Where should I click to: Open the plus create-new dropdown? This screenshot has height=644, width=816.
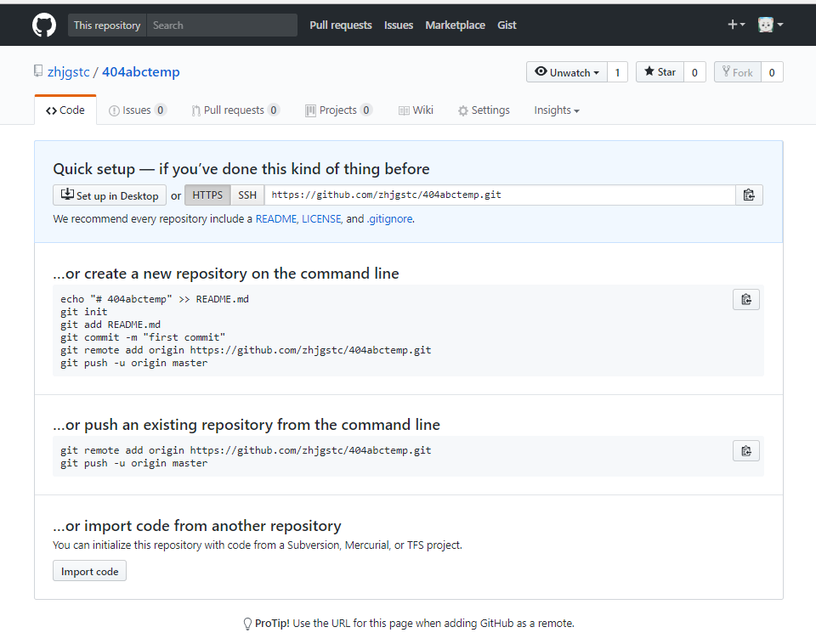tap(736, 25)
